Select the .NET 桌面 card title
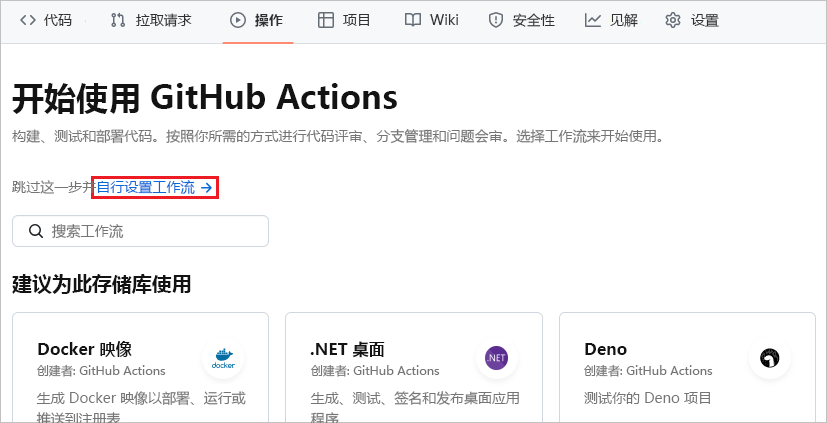 [x=348, y=349]
